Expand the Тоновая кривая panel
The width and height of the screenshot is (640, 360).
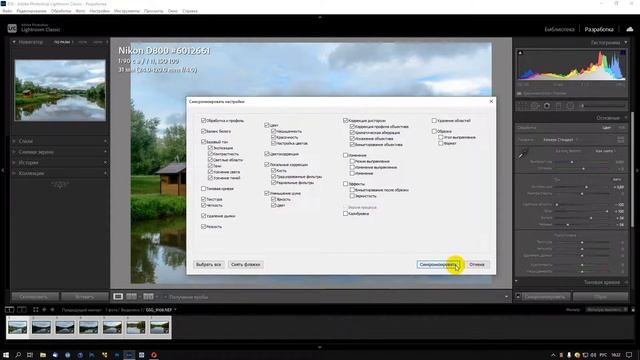[626, 282]
